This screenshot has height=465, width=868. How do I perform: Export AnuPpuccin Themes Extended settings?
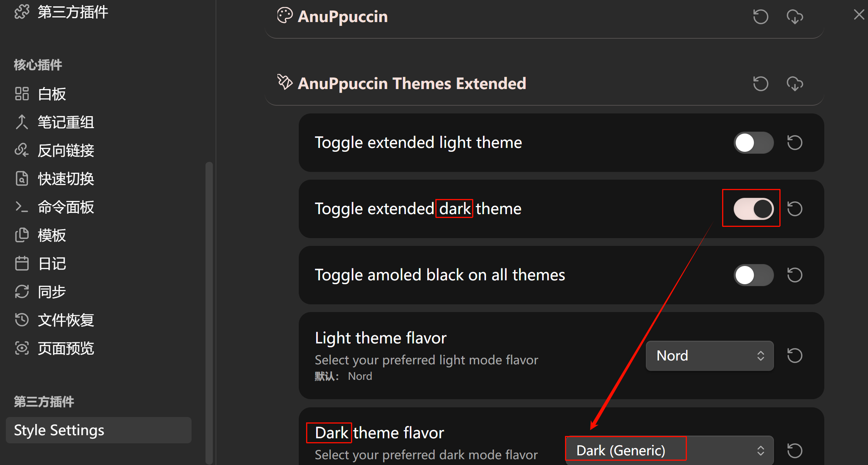[794, 84]
